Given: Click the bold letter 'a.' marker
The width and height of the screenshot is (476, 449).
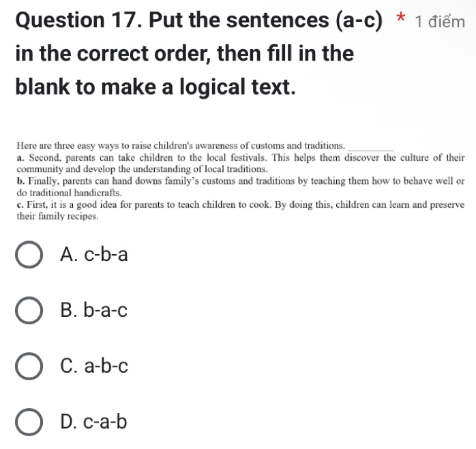Looking at the screenshot, I should [20, 158].
